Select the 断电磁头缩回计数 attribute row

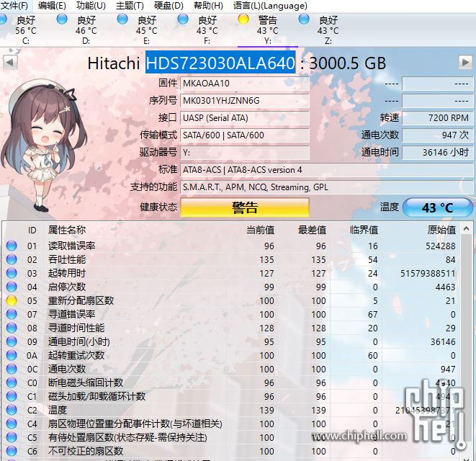[230, 382]
